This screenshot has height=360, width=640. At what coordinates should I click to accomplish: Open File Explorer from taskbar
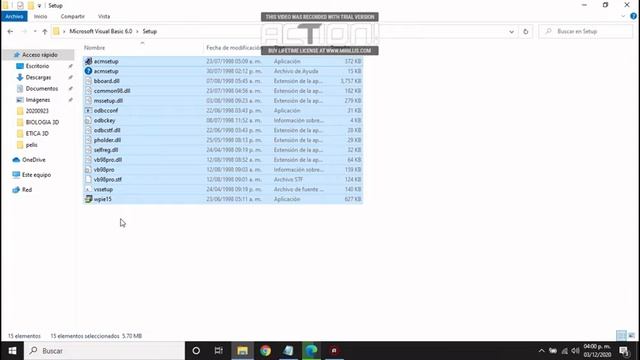pos(242,351)
